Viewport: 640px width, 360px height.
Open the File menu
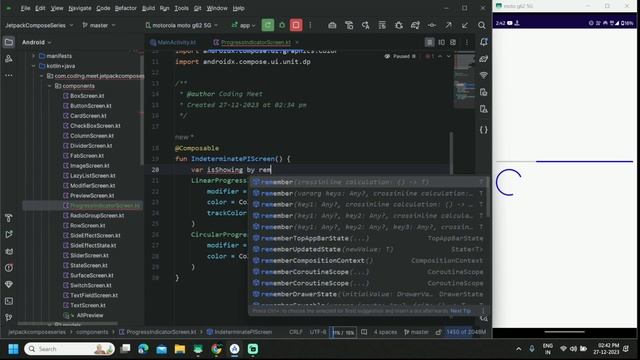pos(25,8)
